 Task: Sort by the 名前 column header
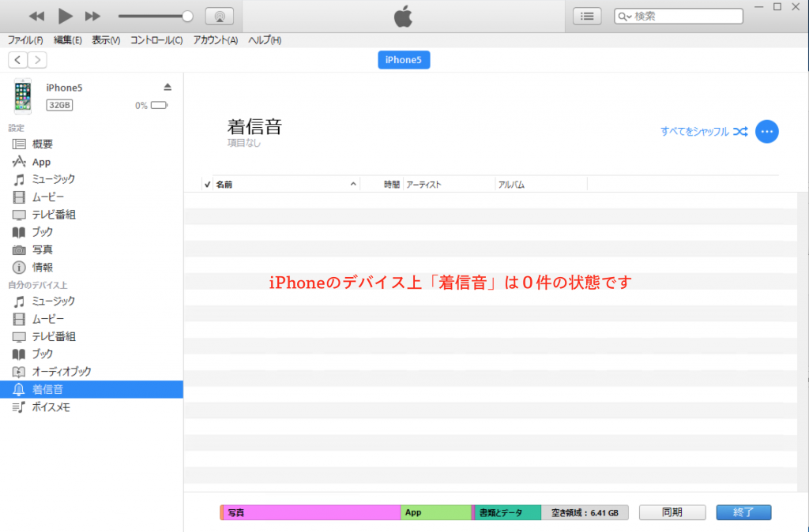tap(286, 185)
